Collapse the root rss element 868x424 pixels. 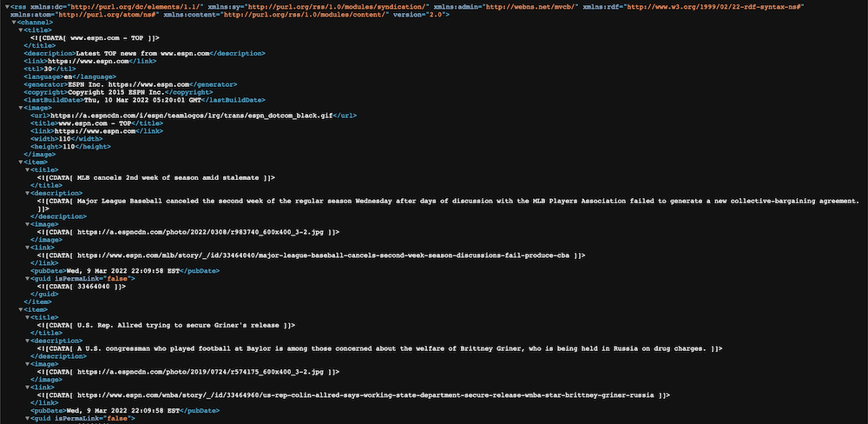[7, 6]
